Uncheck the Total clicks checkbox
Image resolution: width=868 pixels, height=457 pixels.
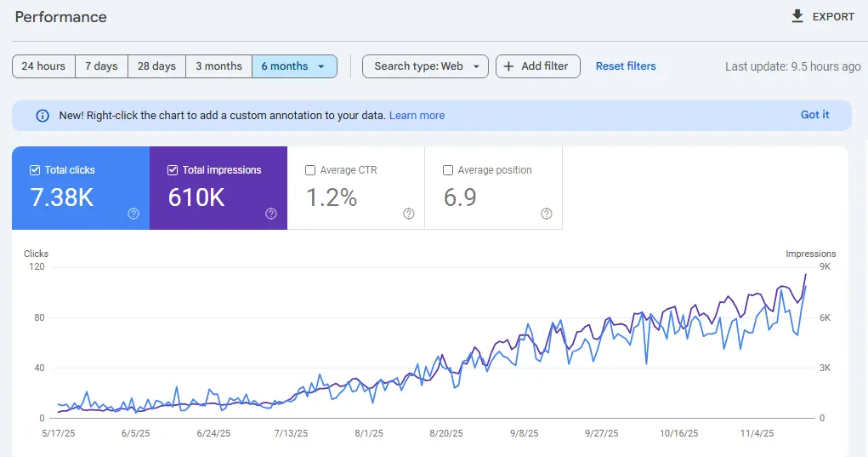pos(35,170)
